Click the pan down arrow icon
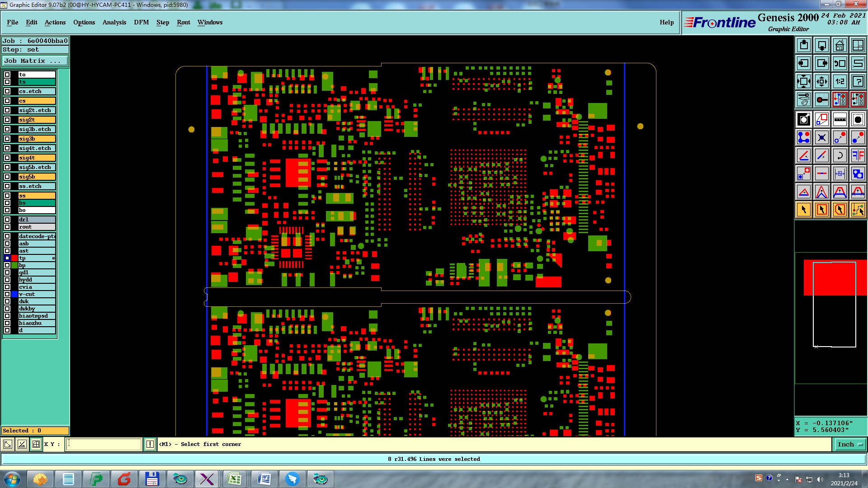This screenshot has width=868, height=488. pos(822,45)
